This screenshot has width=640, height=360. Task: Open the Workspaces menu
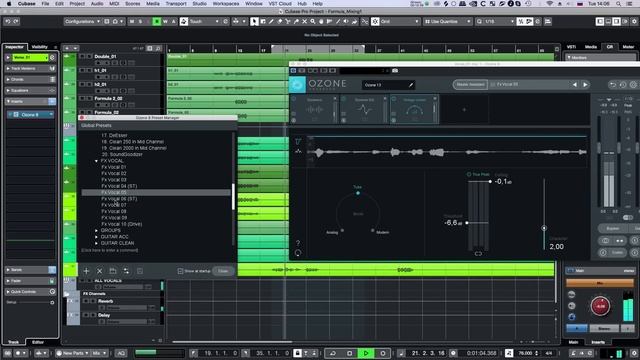(226, 4)
